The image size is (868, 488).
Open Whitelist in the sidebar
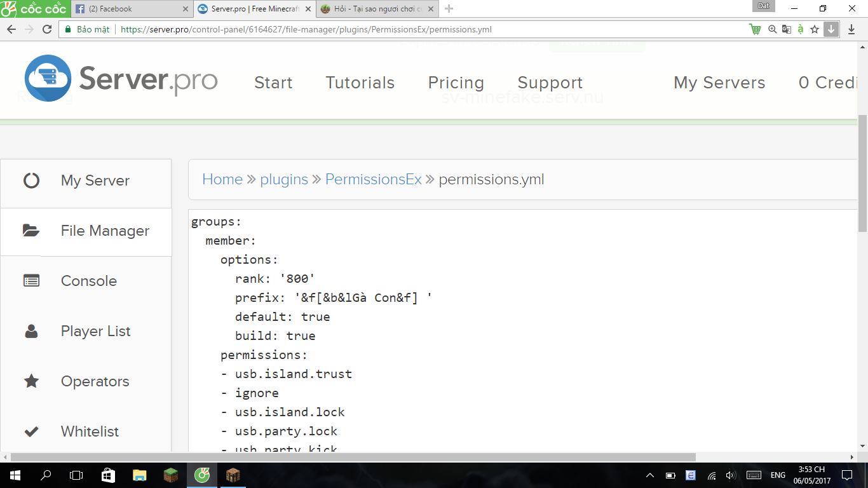pos(86,431)
